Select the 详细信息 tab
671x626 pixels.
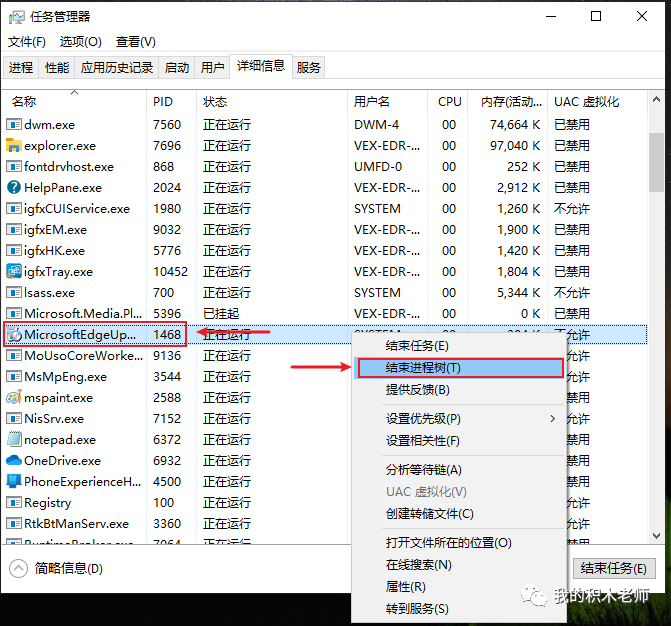(x=261, y=66)
